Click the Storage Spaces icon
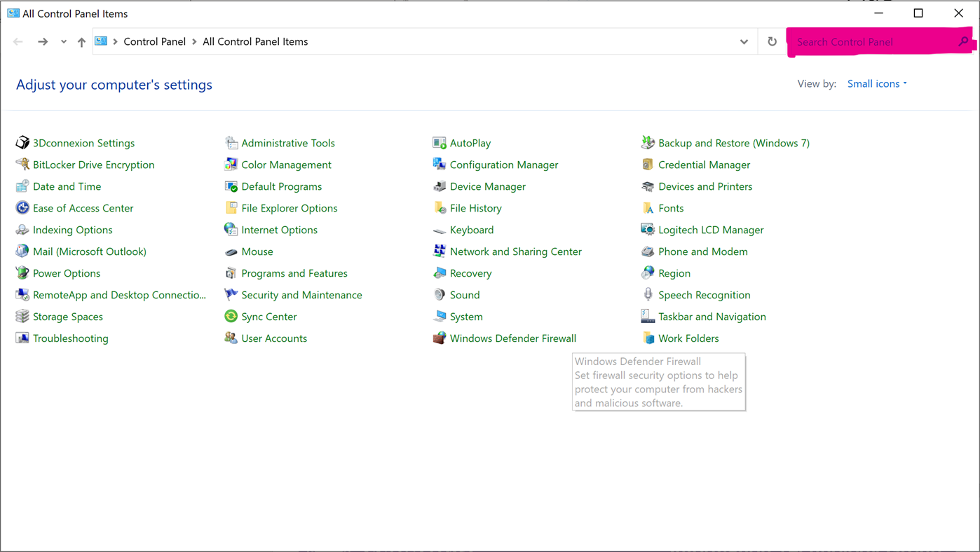This screenshot has height=552, width=980. click(22, 317)
